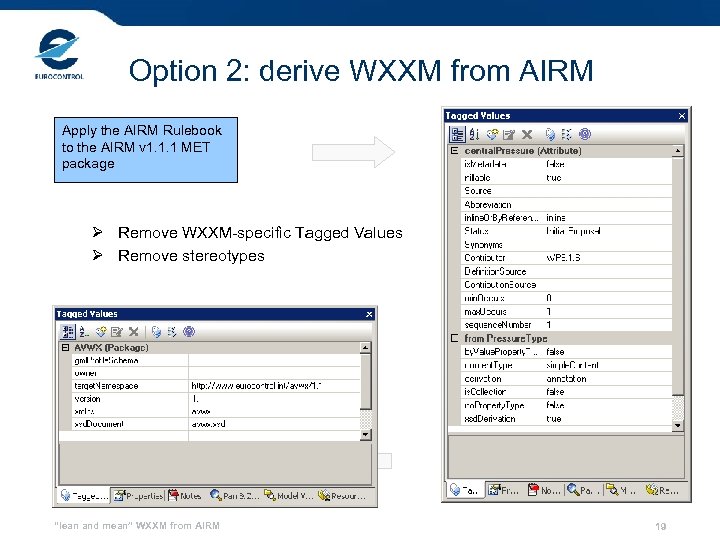Viewport: 720px width, 540px height.
Task: Select the gmlProfileSchema row
Action: pos(216,360)
